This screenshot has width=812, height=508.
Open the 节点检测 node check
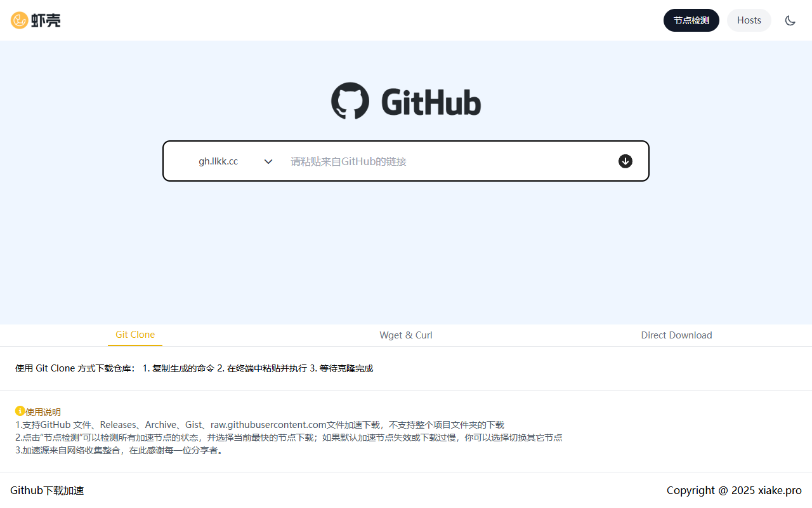pos(691,20)
